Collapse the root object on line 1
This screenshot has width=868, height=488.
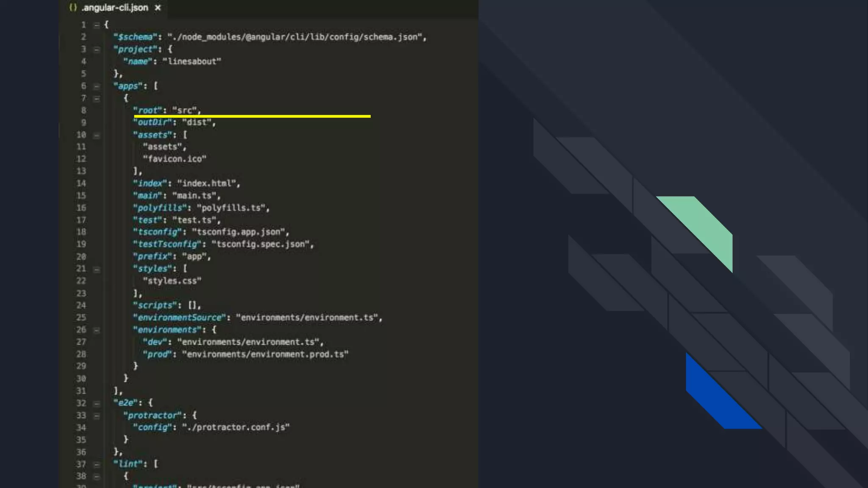[97, 25]
